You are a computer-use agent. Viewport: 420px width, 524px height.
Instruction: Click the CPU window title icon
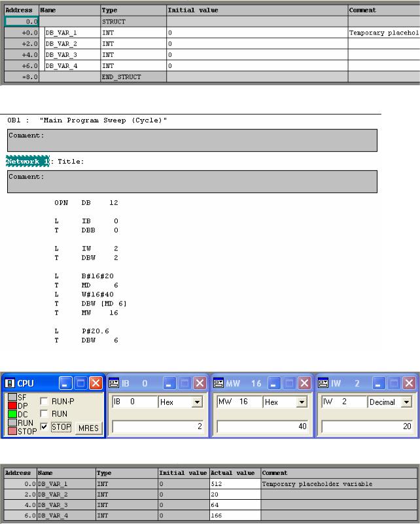click(x=10, y=383)
